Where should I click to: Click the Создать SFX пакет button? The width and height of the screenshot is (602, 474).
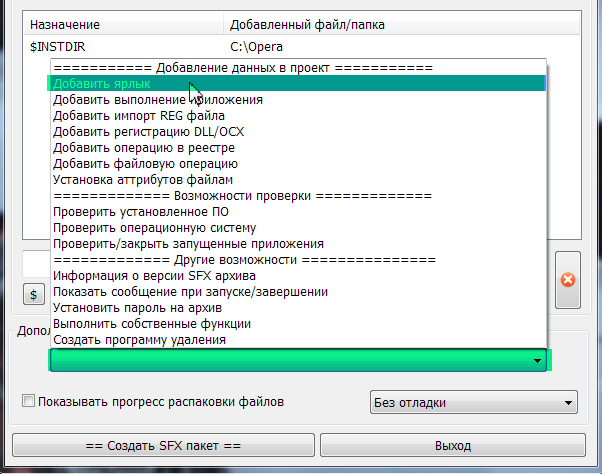click(162, 445)
